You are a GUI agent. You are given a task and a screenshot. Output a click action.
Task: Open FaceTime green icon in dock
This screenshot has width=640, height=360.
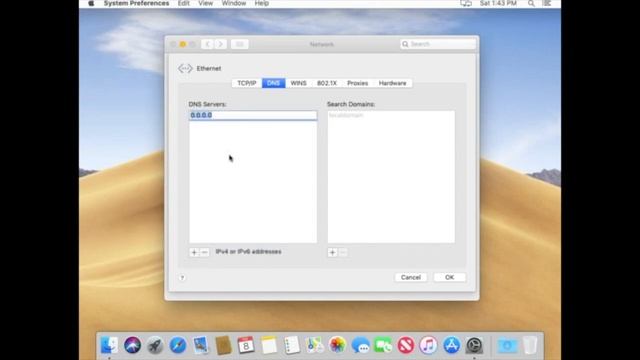[x=383, y=345]
